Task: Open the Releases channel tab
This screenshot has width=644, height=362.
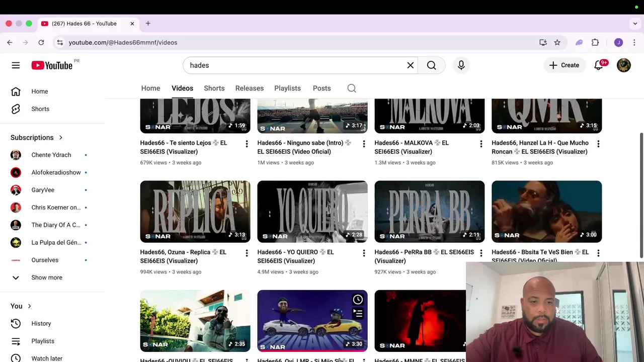Action: tap(250, 88)
